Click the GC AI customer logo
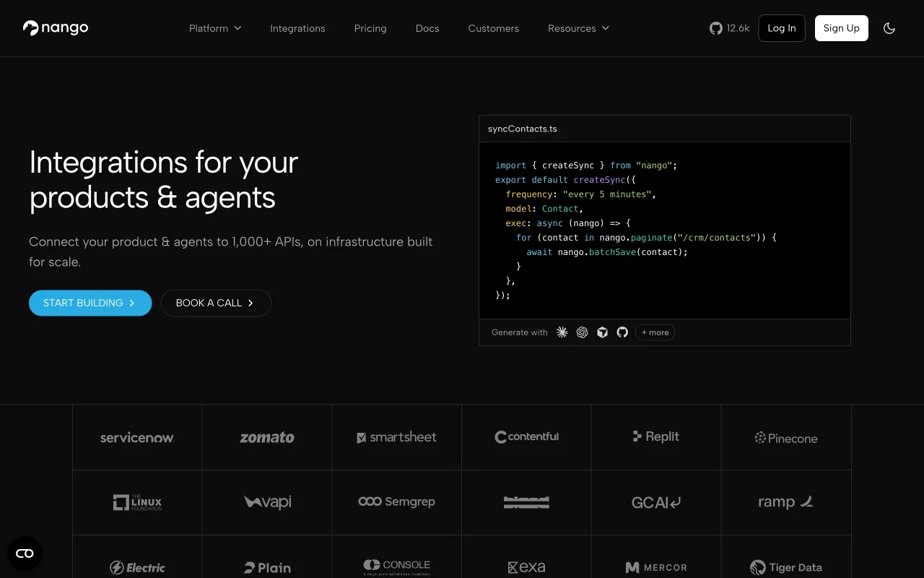Image resolution: width=924 pixels, height=578 pixels. [656, 502]
